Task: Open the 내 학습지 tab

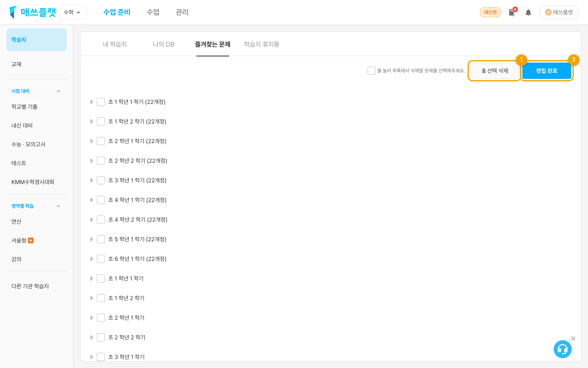Action: [x=115, y=44]
